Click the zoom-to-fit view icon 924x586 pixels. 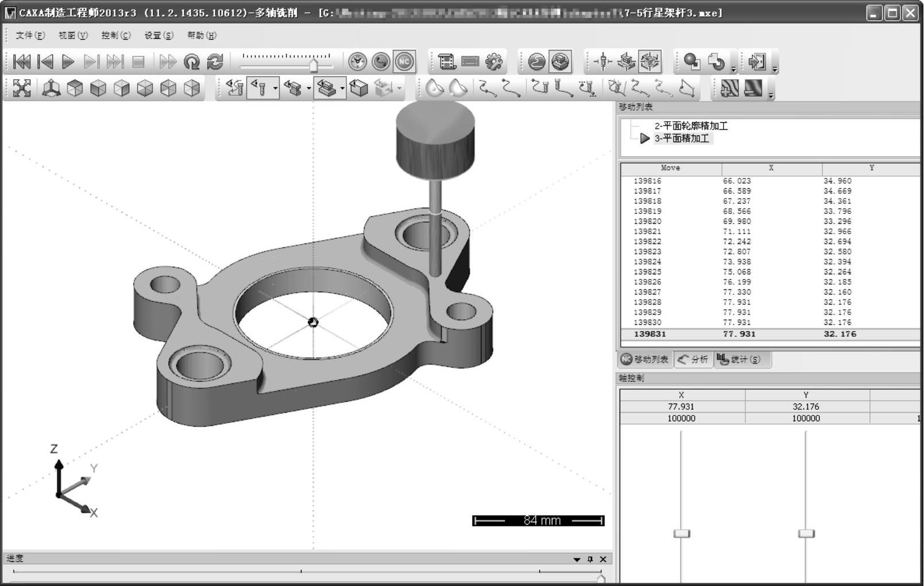(x=22, y=88)
